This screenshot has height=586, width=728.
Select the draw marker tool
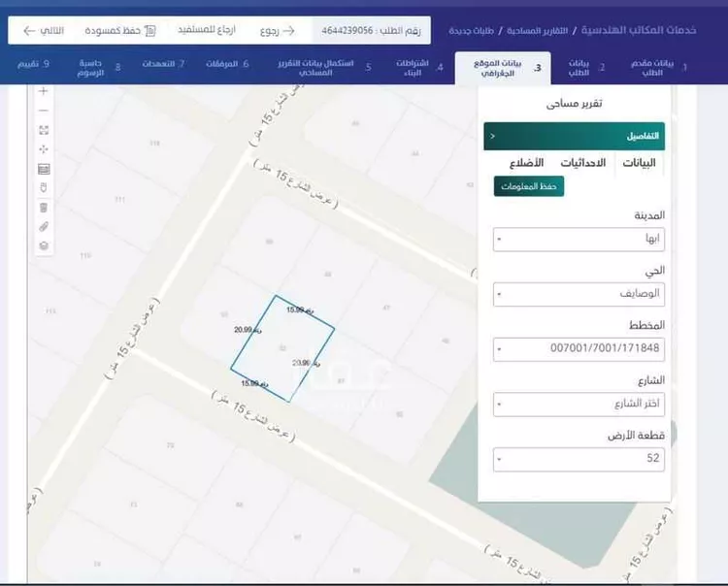(x=44, y=186)
